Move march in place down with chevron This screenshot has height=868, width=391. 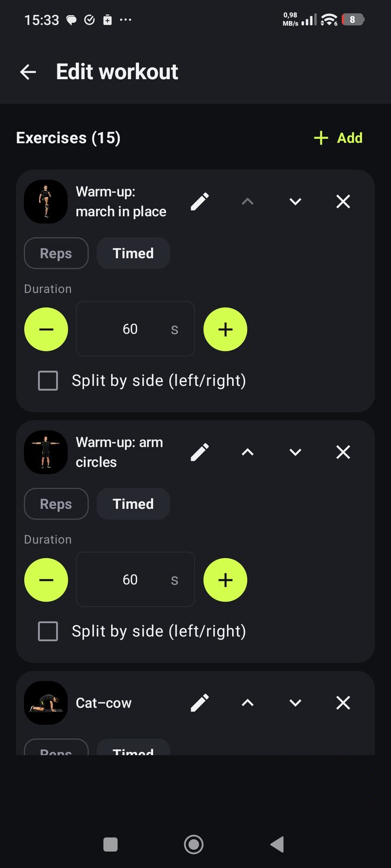pyautogui.click(x=295, y=202)
